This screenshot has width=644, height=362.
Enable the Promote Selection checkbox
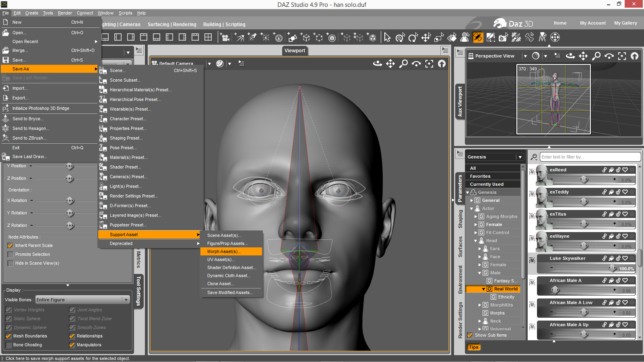point(10,254)
